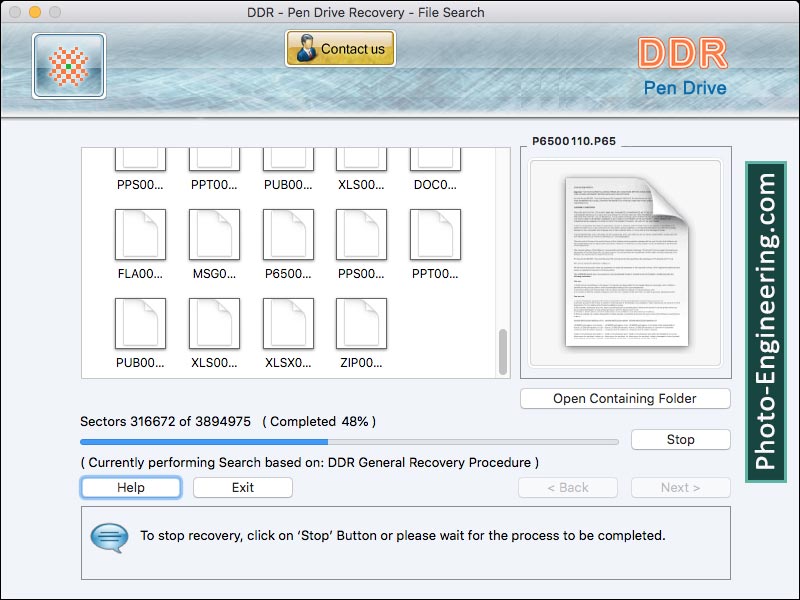Click the DDR checkered logo icon

click(69, 65)
